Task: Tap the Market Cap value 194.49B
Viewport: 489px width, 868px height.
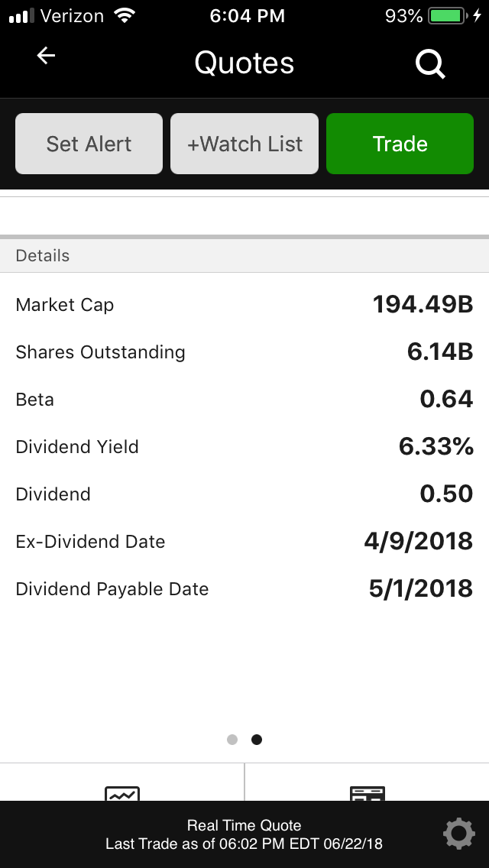Action: 423,305
